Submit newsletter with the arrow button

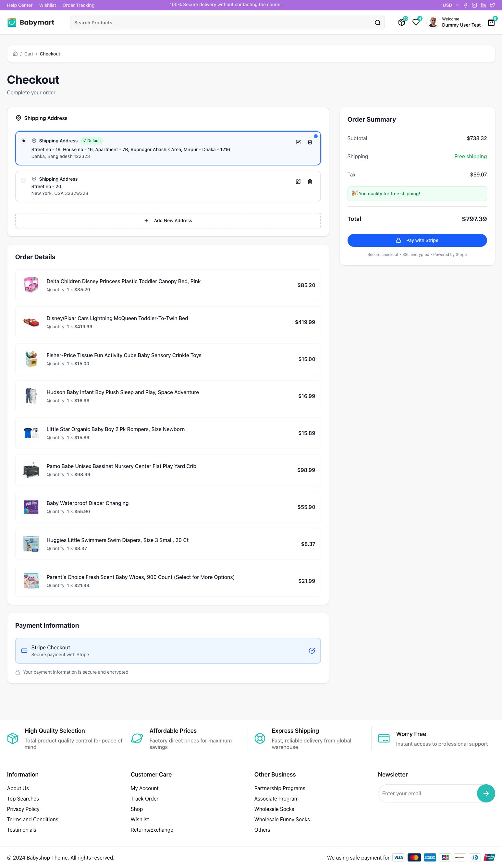pos(486,793)
